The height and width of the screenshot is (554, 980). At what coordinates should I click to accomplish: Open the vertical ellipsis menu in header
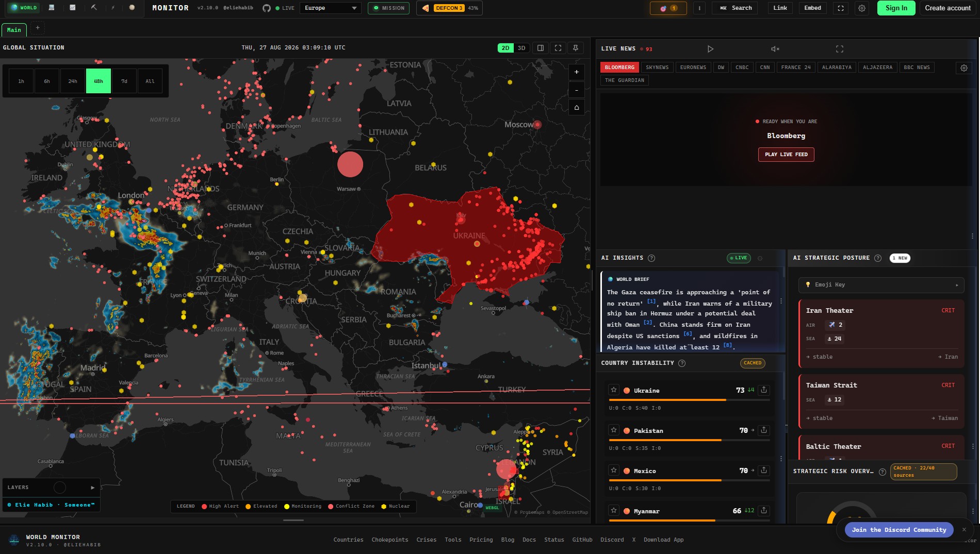699,8
